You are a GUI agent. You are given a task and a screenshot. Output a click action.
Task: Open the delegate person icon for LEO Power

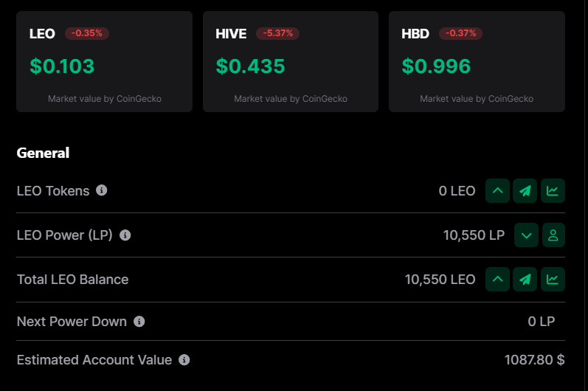[x=553, y=235]
